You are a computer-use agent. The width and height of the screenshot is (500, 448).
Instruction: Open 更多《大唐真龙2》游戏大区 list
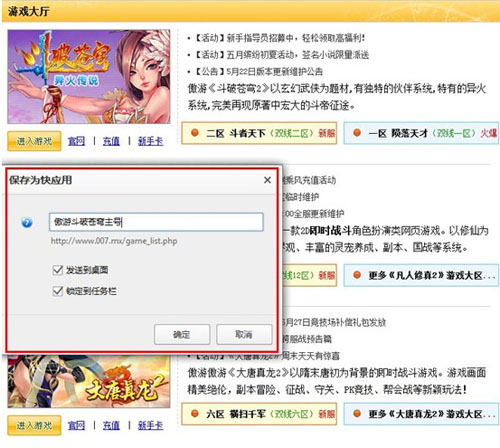[x=421, y=414]
